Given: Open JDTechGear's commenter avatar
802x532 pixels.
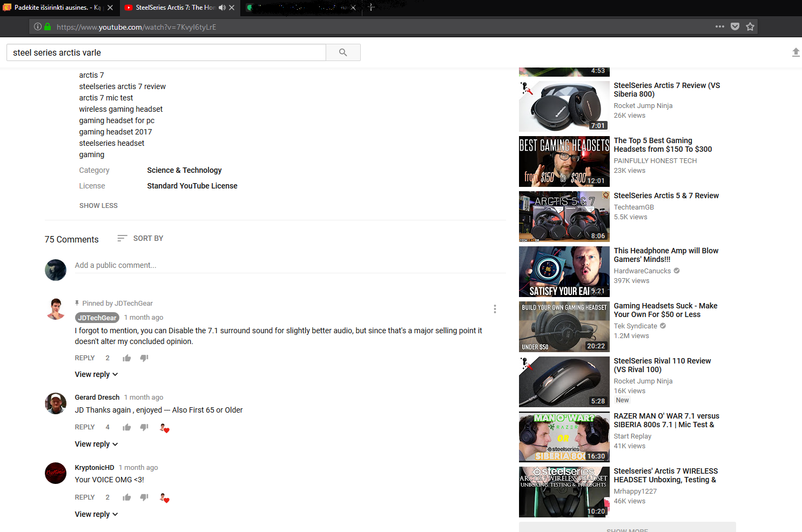Looking at the screenshot, I should (56, 309).
